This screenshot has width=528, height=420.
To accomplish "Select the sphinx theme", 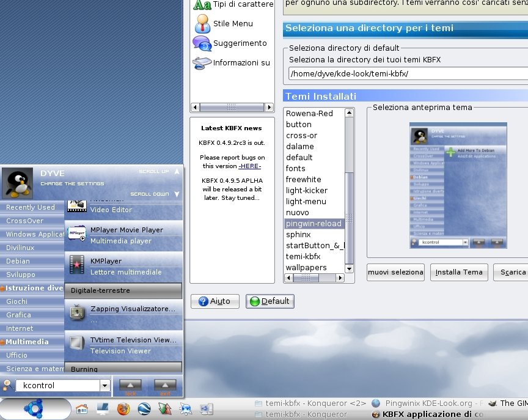I will [298, 234].
